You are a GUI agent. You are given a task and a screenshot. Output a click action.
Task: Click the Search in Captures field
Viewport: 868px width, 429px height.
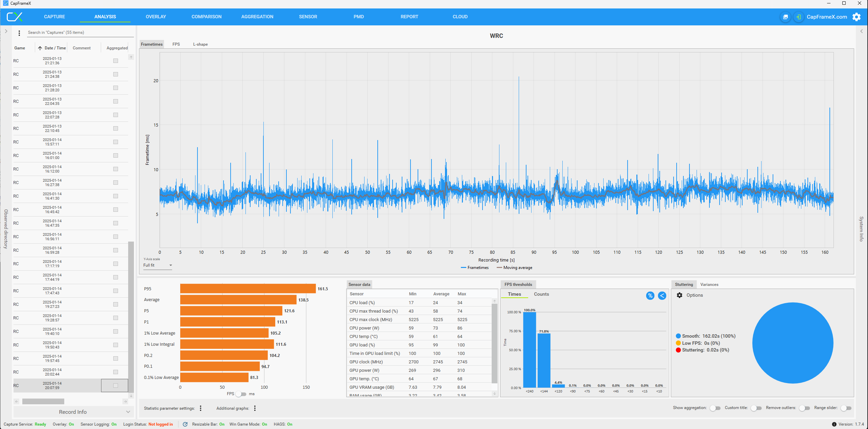click(x=80, y=32)
